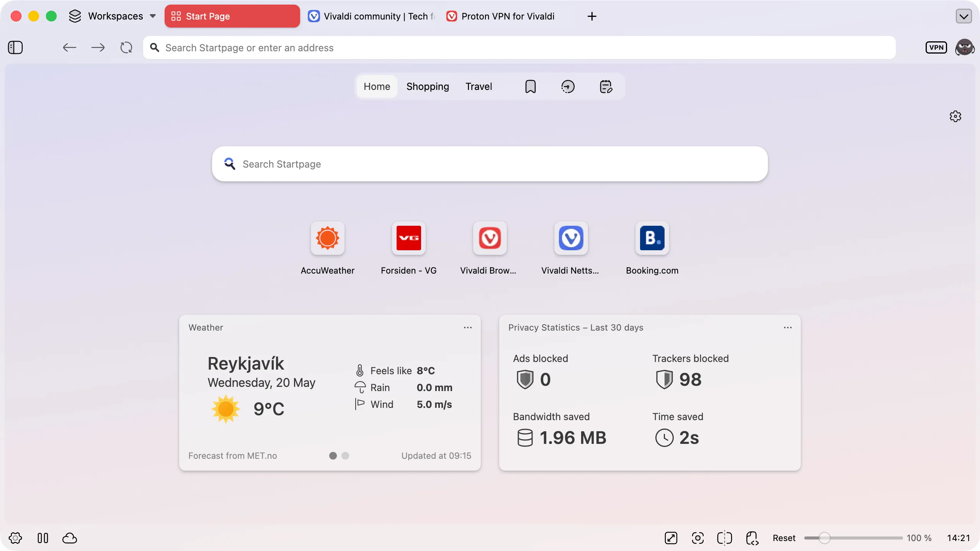Viewport: 980px width, 551px height.
Task: Open the bookmarks icon on start page
Action: click(x=530, y=86)
